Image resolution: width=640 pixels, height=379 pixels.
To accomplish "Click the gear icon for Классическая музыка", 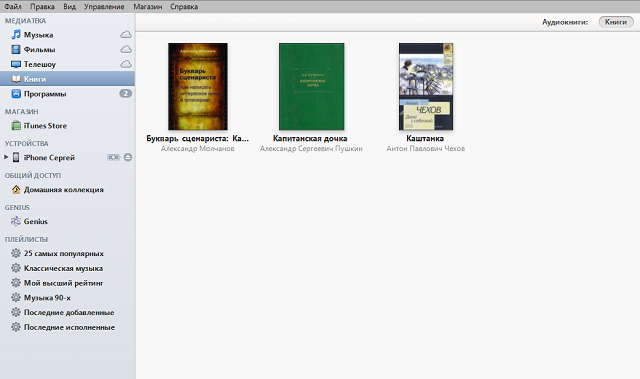I will tap(16, 268).
